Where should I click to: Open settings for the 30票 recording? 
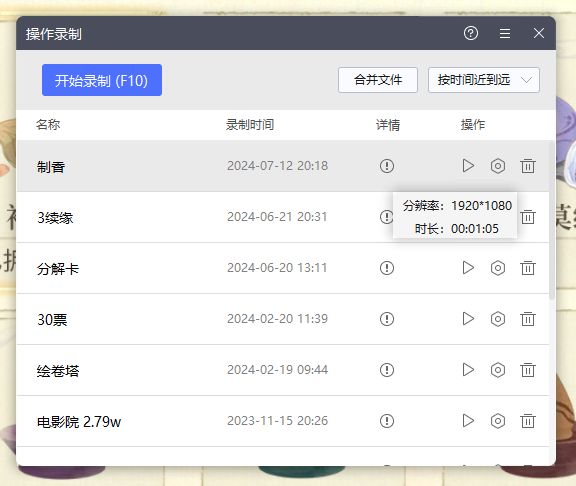[498, 319]
